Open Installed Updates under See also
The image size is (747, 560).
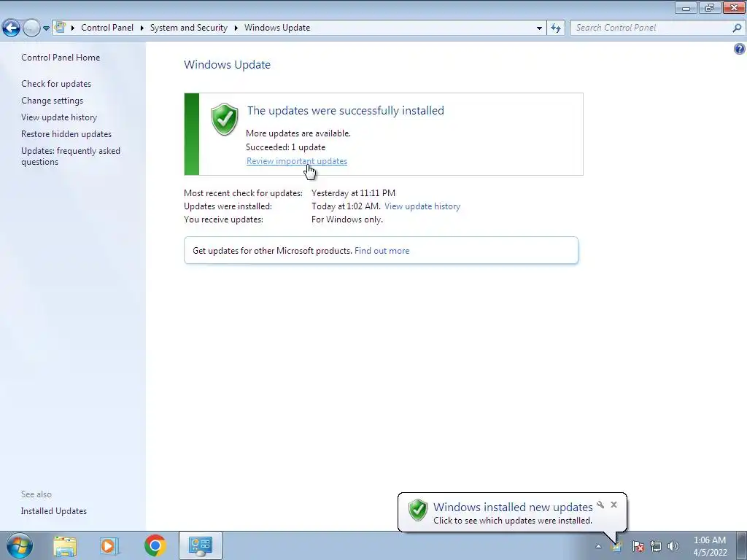pyautogui.click(x=54, y=511)
